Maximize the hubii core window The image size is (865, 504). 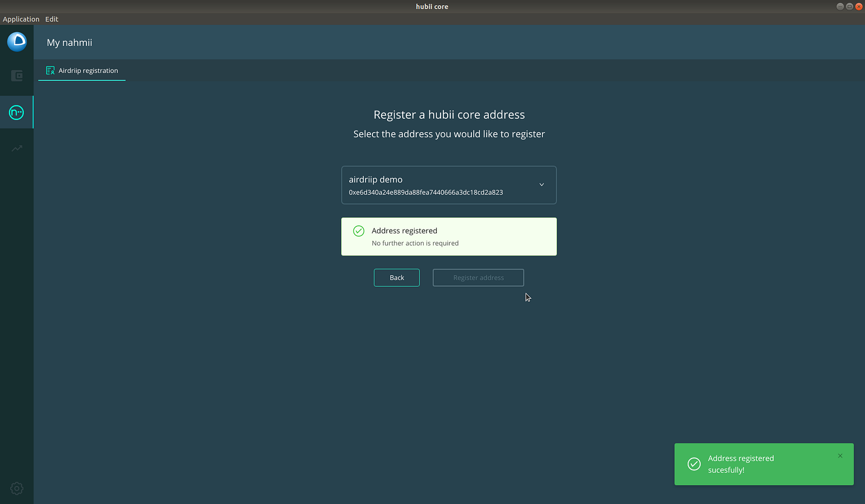click(x=849, y=6)
